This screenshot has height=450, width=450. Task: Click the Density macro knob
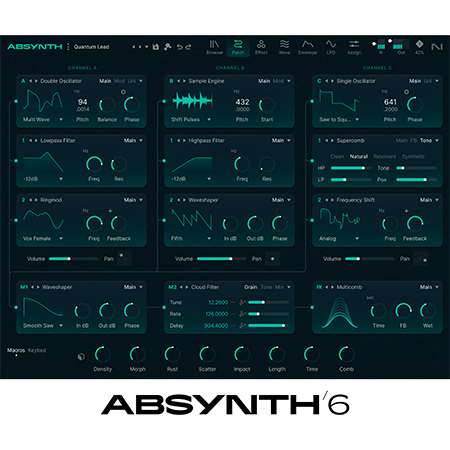[103, 354]
